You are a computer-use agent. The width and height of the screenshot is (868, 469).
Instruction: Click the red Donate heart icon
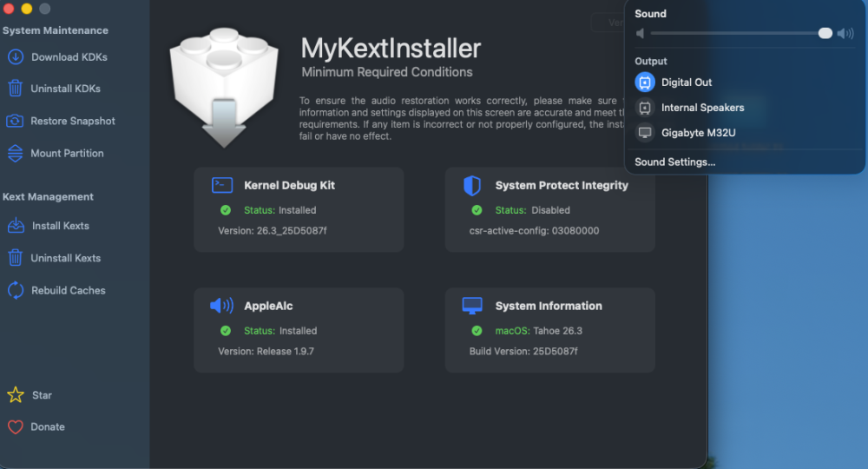pyautogui.click(x=16, y=427)
